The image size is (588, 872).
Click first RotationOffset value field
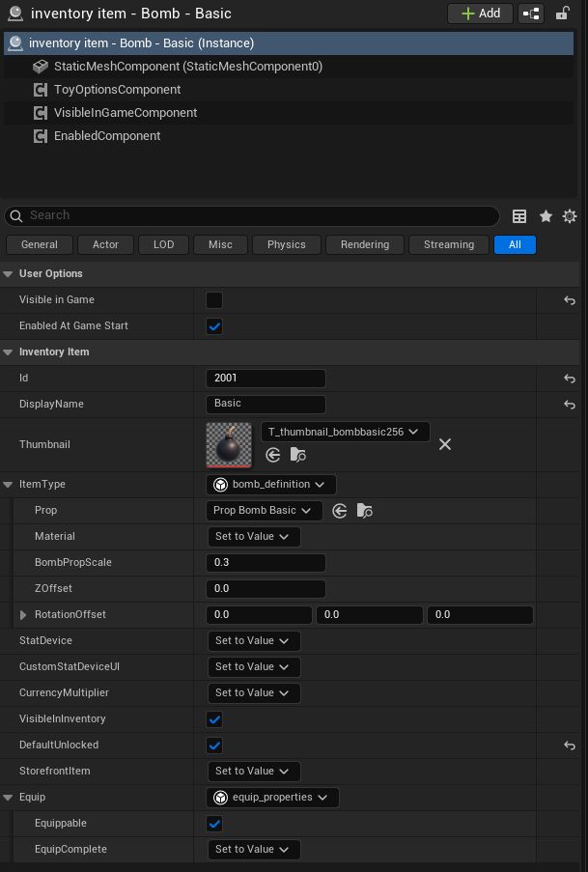pyautogui.click(x=259, y=615)
